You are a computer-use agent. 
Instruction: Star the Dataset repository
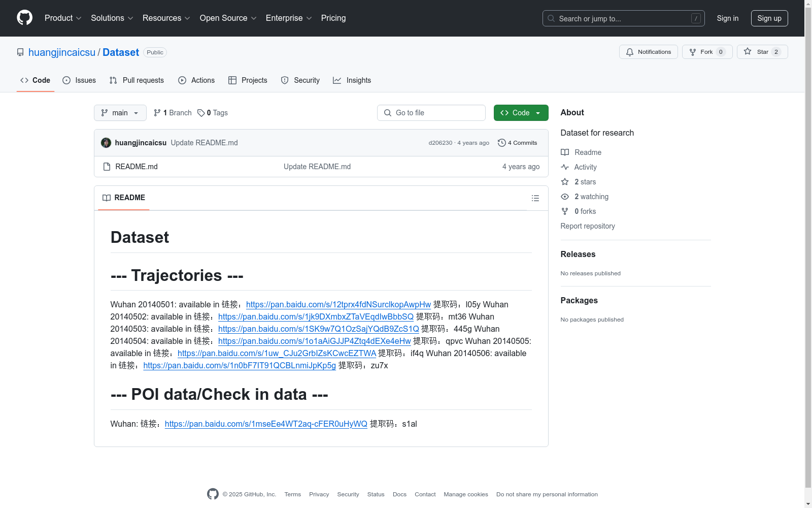click(762, 52)
